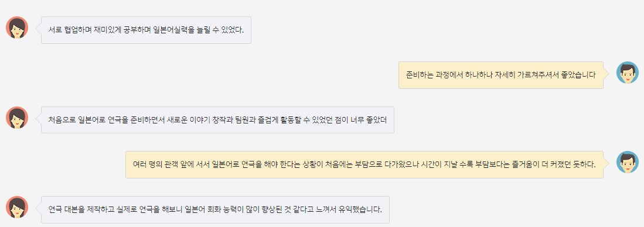
Task: Click pointer tail of '준비하는 과정에서' yellow bubble
Action: [606, 74]
